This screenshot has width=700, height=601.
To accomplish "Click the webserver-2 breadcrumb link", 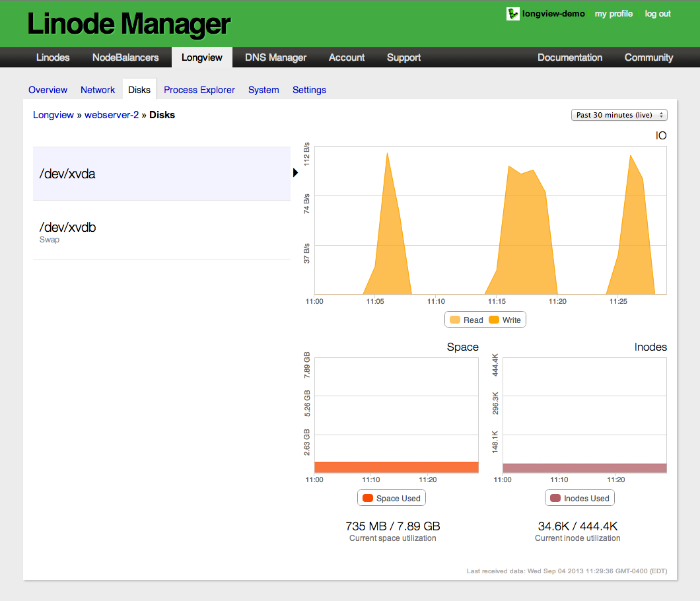I will [112, 115].
